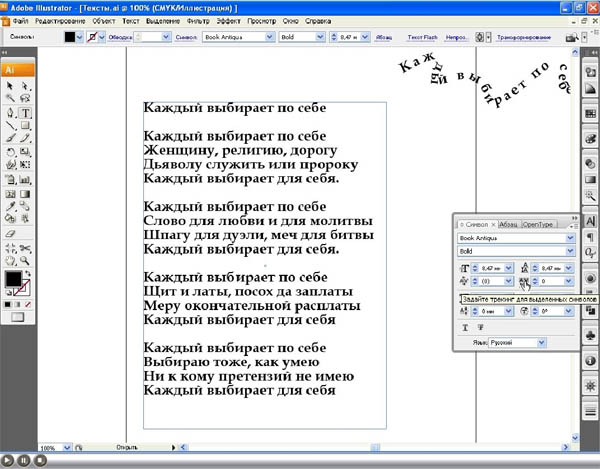This screenshot has width=600, height=469.
Task: Click the black fill color swatch in toolbox
Action: pos(13,280)
